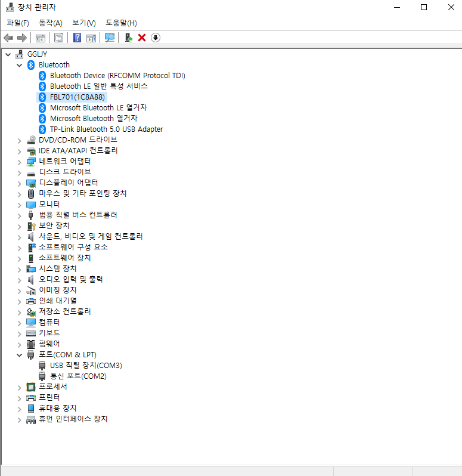The height and width of the screenshot is (476, 462).
Task: Click the Back arrow in the toolbar
Action: tap(8, 38)
